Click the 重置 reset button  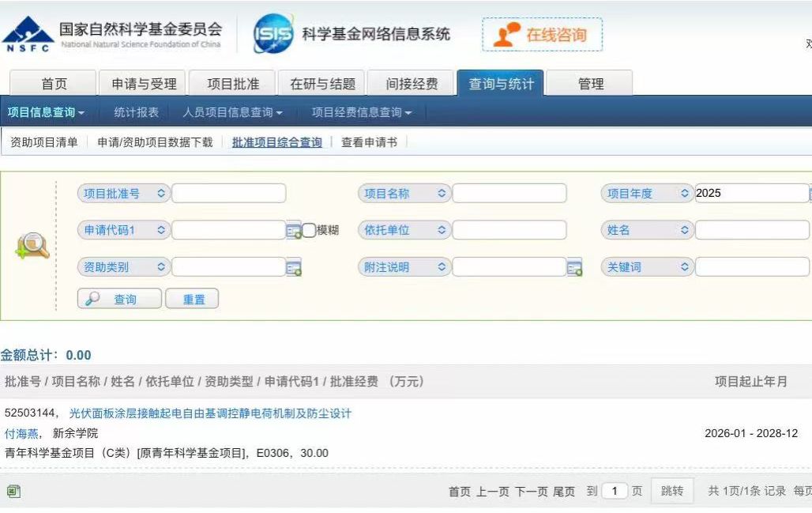(x=193, y=300)
